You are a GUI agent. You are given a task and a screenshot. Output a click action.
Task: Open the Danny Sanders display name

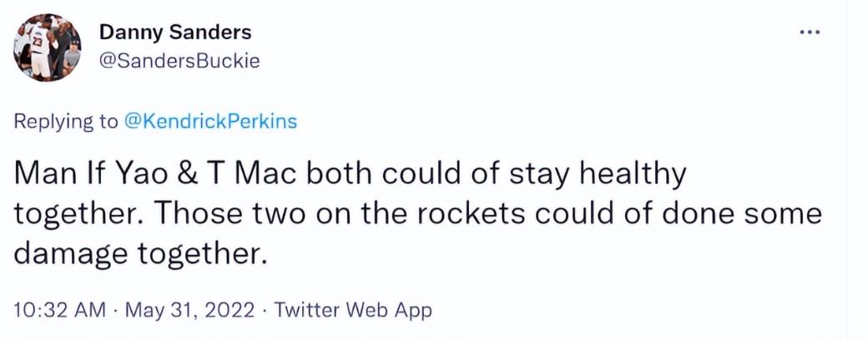175,33
